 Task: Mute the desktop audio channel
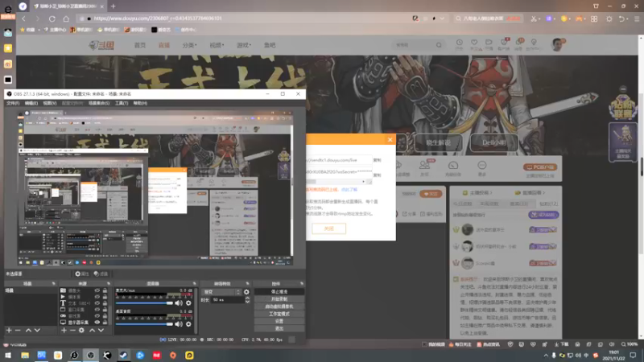point(179,324)
